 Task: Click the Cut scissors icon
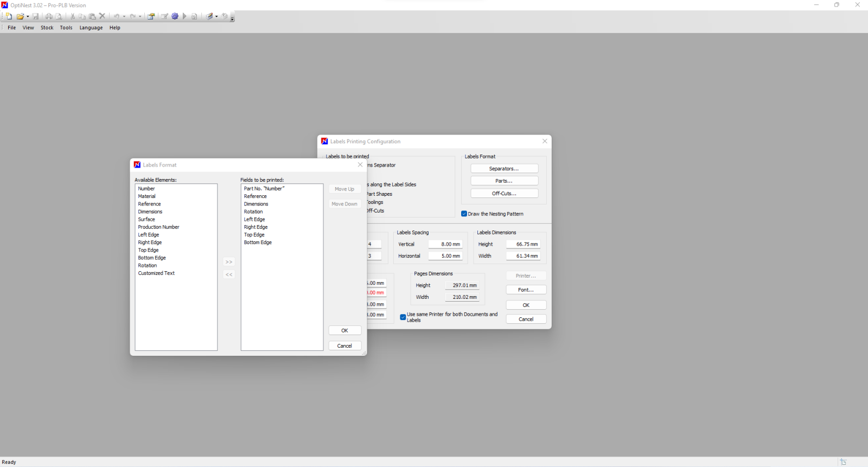point(72,16)
